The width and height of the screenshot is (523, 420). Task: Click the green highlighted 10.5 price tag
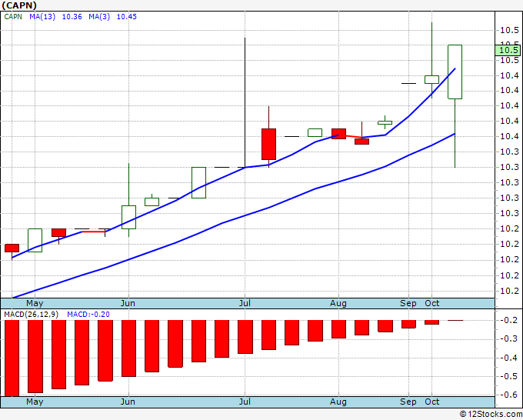click(508, 50)
